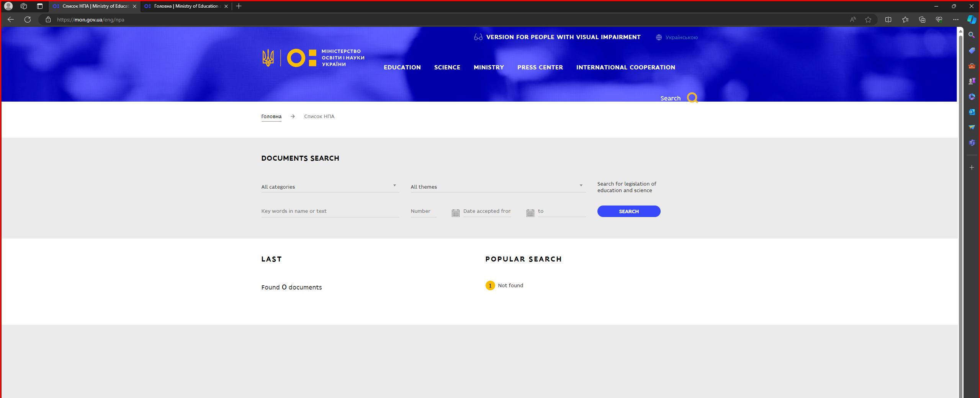Switch language via 'Українською' link
The height and width of the screenshot is (398, 980).
pos(681,37)
